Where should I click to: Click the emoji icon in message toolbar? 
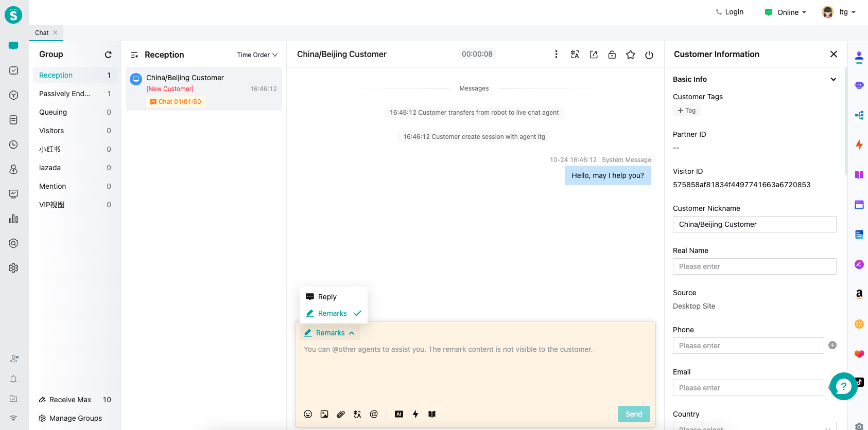308,414
